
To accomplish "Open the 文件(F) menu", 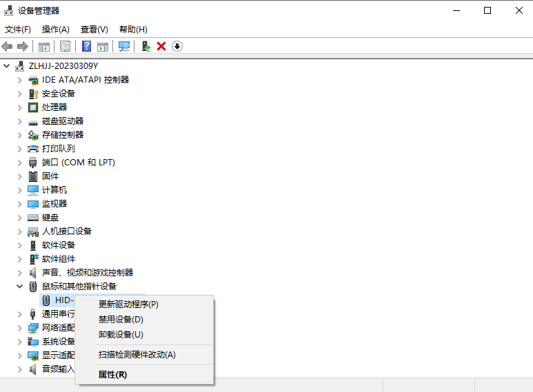I will (18, 30).
